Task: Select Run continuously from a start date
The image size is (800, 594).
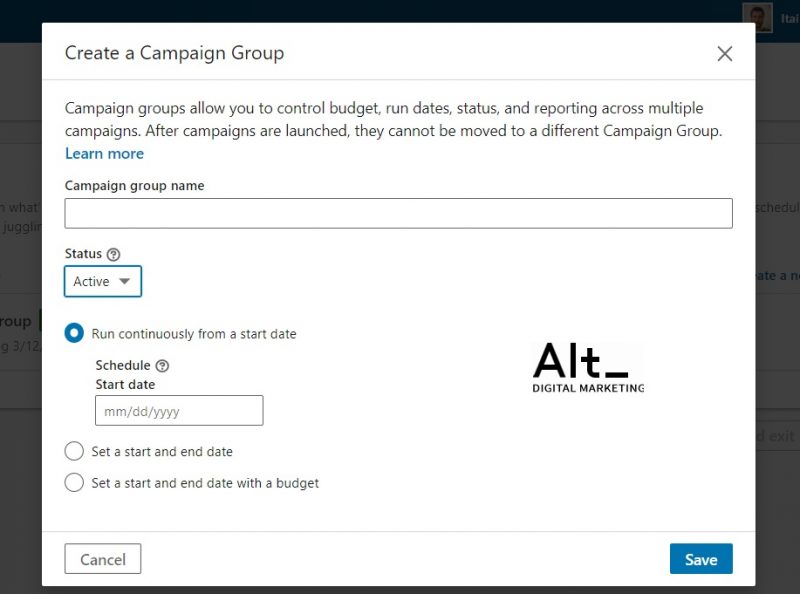Action: coord(74,334)
